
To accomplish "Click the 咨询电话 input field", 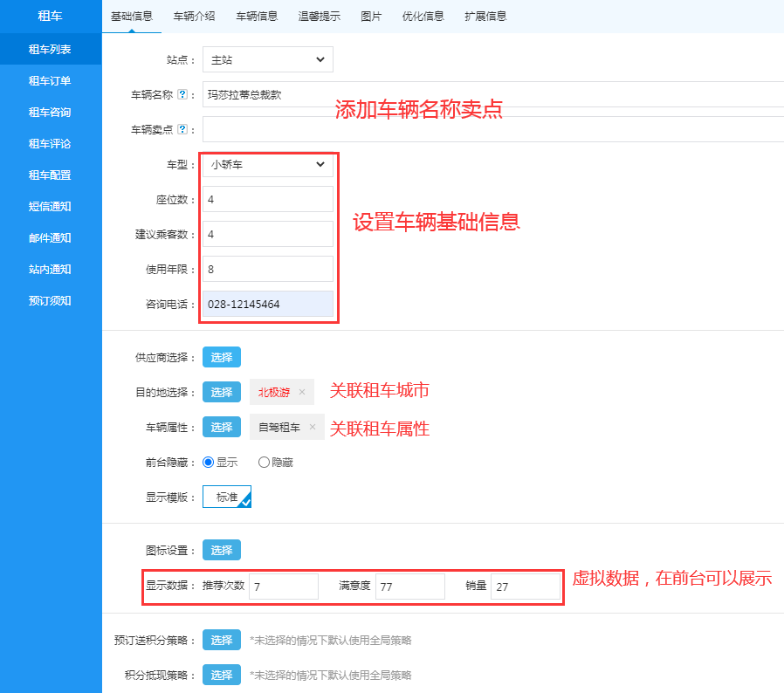I will [267, 304].
